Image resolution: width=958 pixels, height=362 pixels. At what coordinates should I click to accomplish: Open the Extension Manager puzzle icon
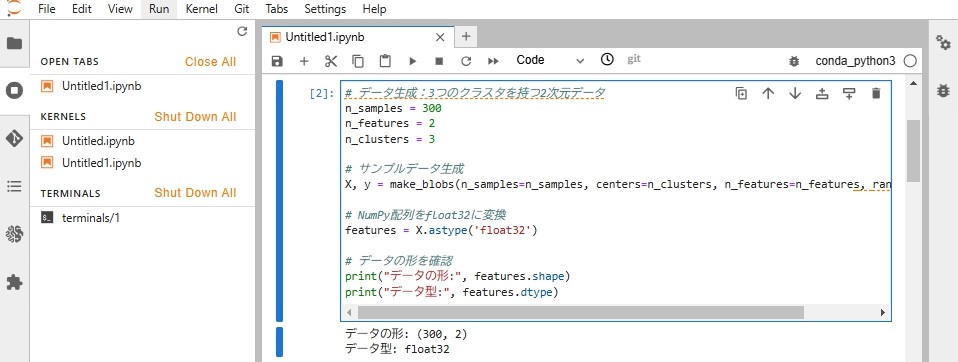pyautogui.click(x=14, y=281)
